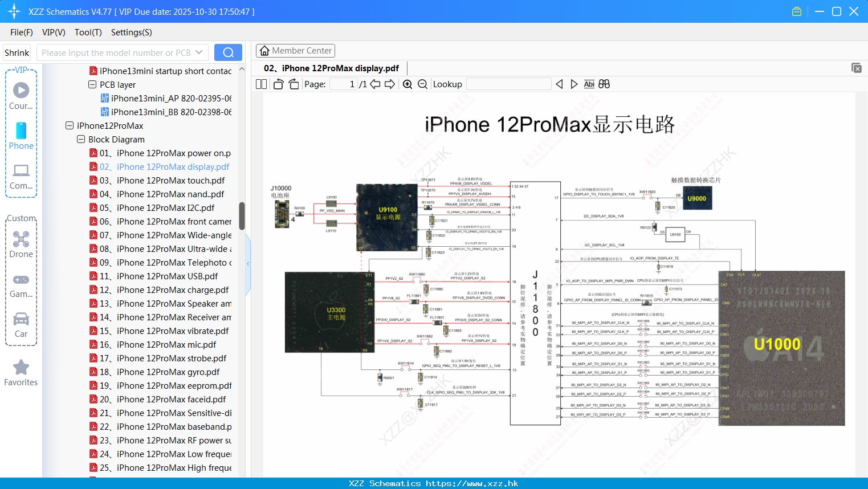Go to previous page arrow

[x=375, y=84]
